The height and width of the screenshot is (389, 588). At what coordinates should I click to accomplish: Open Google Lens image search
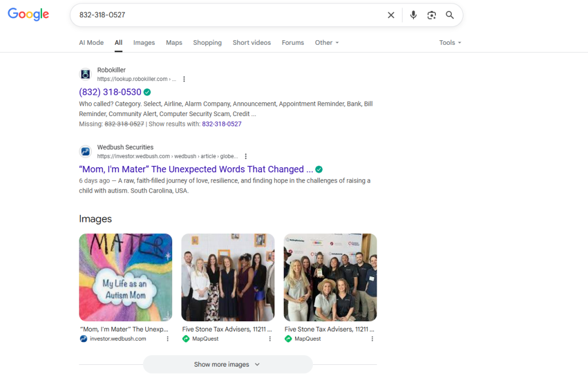[x=432, y=15]
